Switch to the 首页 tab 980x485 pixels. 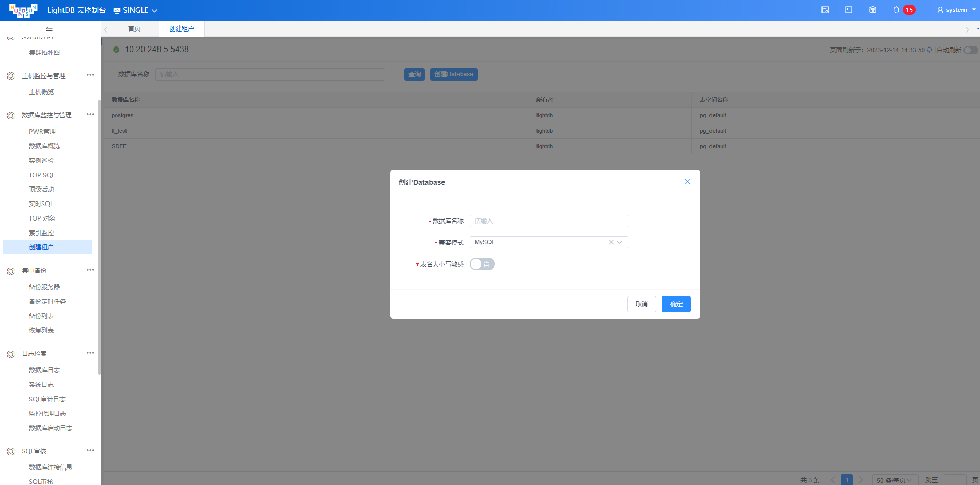point(134,29)
